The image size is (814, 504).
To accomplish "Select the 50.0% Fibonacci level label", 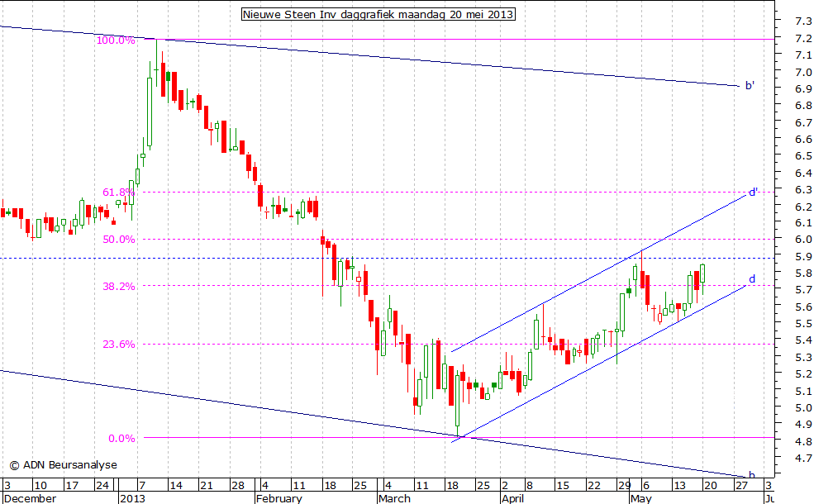I will [119, 240].
